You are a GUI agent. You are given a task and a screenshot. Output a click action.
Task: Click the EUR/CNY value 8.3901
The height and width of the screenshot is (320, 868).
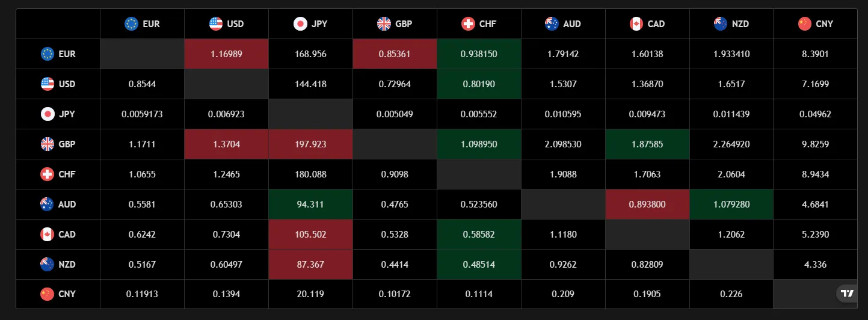pyautogui.click(x=815, y=54)
